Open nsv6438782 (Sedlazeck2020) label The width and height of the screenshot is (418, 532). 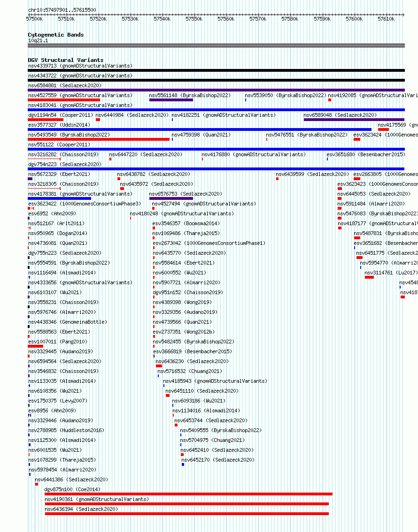click(154, 174)
